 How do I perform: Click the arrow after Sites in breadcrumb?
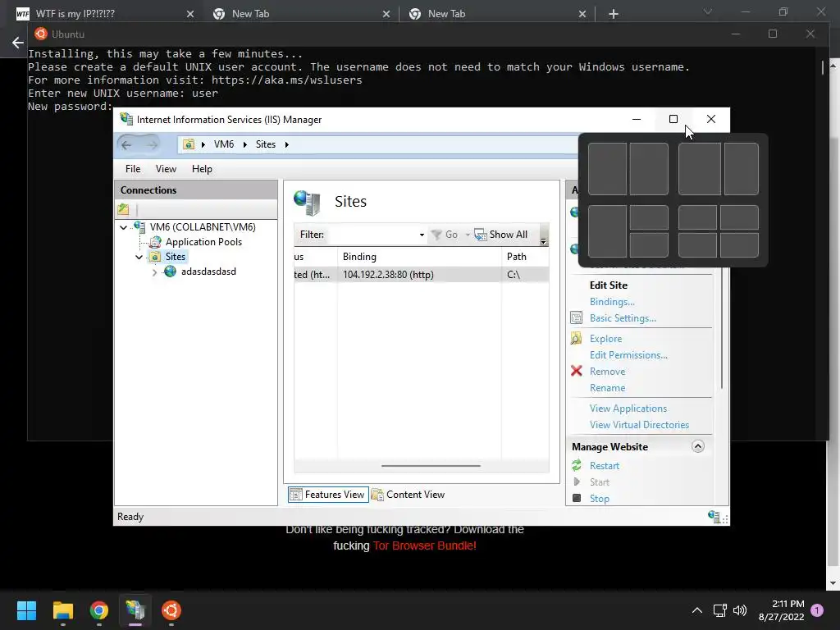[286, 144]
